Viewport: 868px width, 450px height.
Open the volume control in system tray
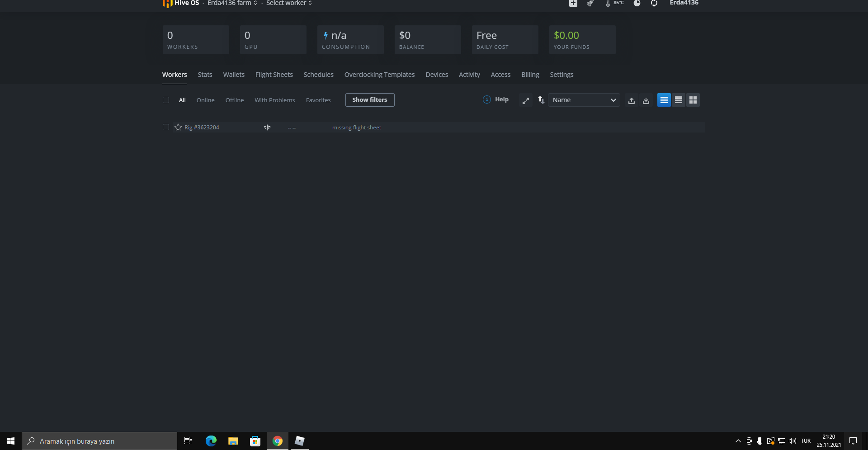pyautogui.click(x=793, y=441)
